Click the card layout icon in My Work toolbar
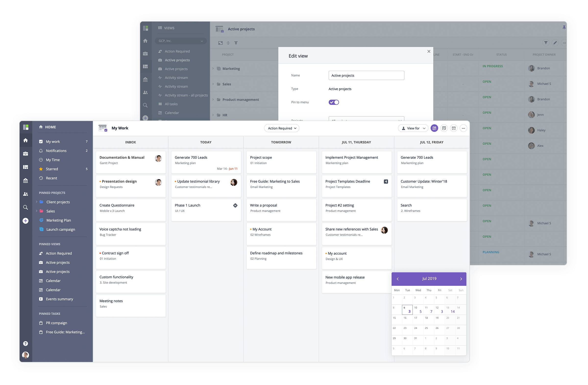The width and height of the screenshot is (588, 385). tap(453, 128)
